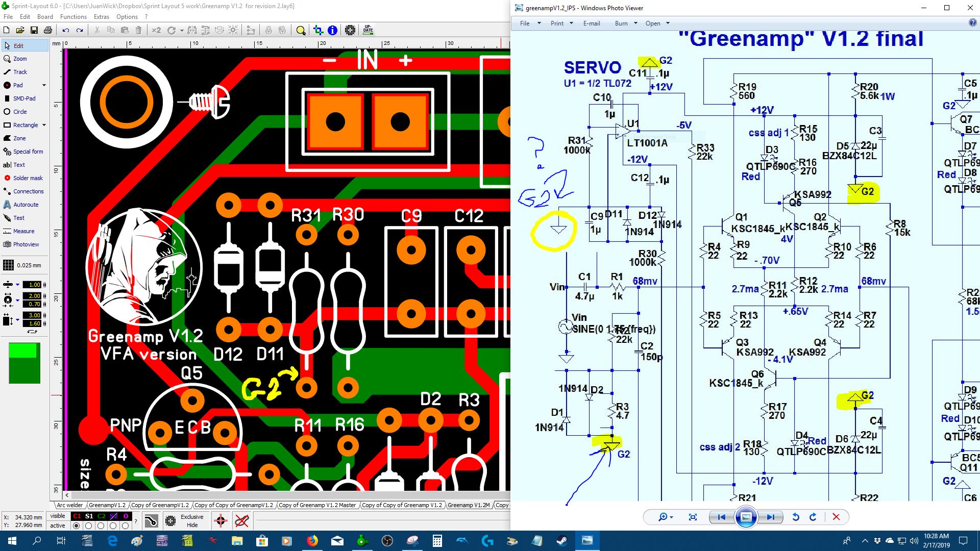Select the Rectangle tool
This screenshot has height=551, width=980.
(x=20, y=125)
